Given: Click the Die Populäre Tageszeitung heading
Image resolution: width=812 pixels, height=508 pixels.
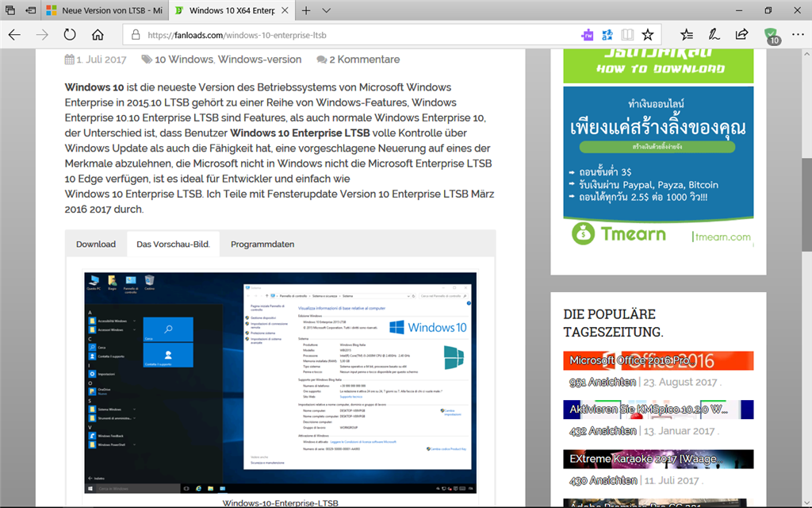Looking at the screenshot, I should 613,323.
